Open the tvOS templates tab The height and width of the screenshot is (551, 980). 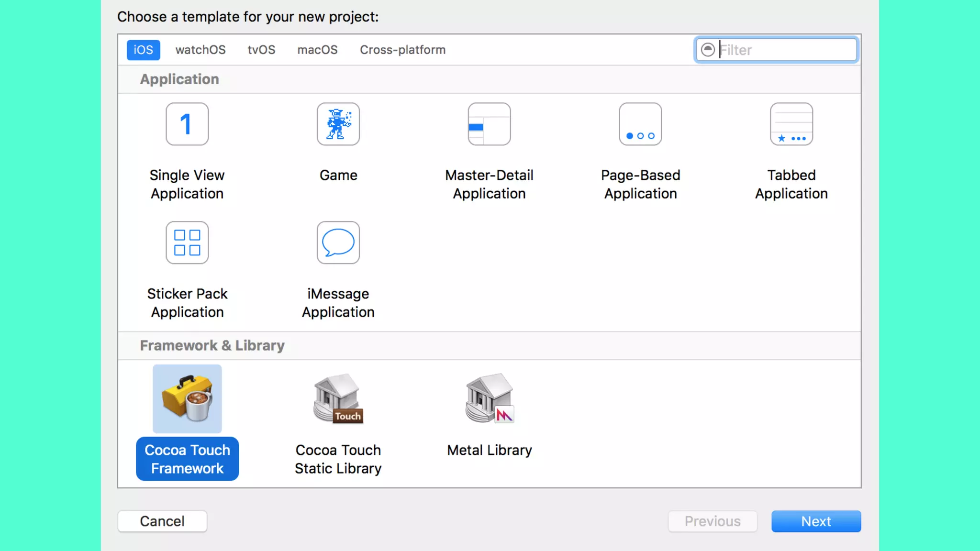coord(261,50)
